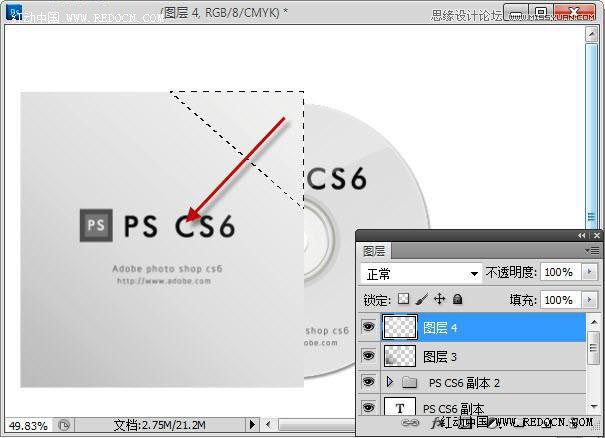The height and width of the screenshot is (438, 605).
Task: Click the Layers list scroll up arrow
Action: (594, 322)
